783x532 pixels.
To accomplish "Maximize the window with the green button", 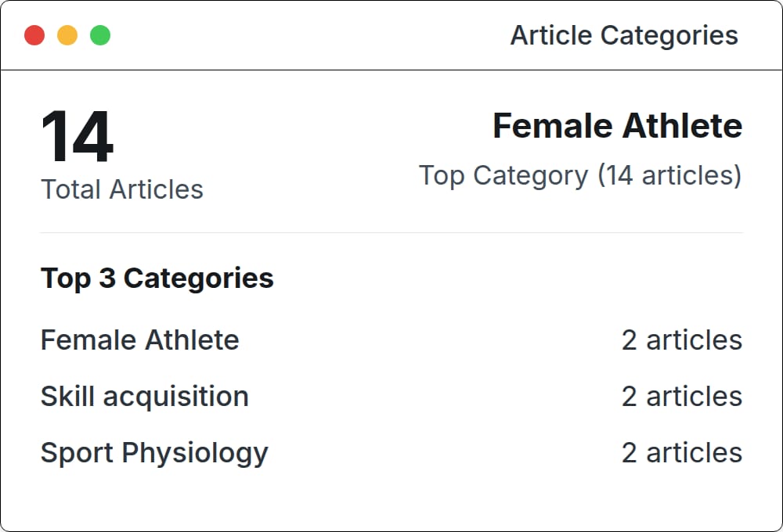I will pyautogui.click(x=100, y=35).
